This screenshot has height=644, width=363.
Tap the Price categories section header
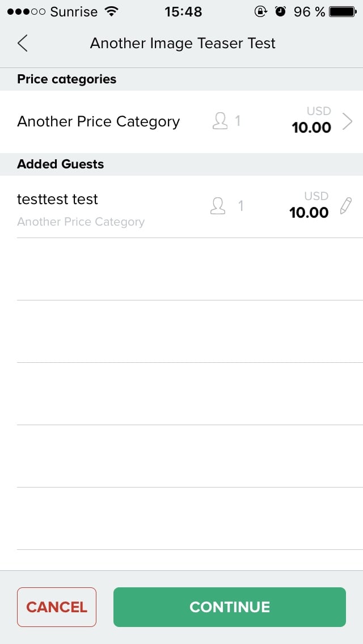pos(66,79)
